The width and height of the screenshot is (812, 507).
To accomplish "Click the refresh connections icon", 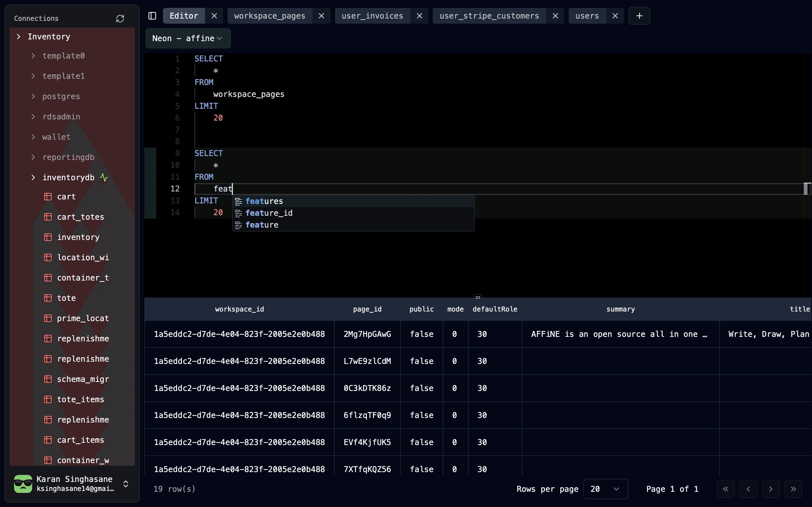I will [120, 18].
